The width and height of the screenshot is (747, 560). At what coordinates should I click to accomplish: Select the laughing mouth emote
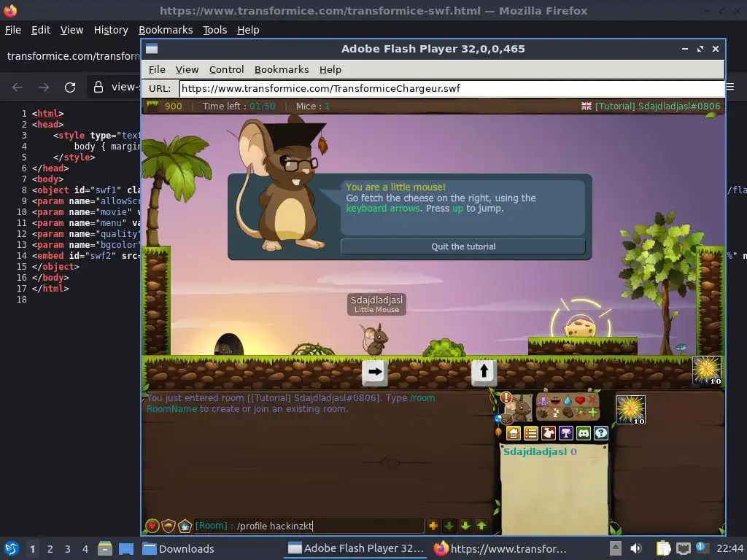555,400
